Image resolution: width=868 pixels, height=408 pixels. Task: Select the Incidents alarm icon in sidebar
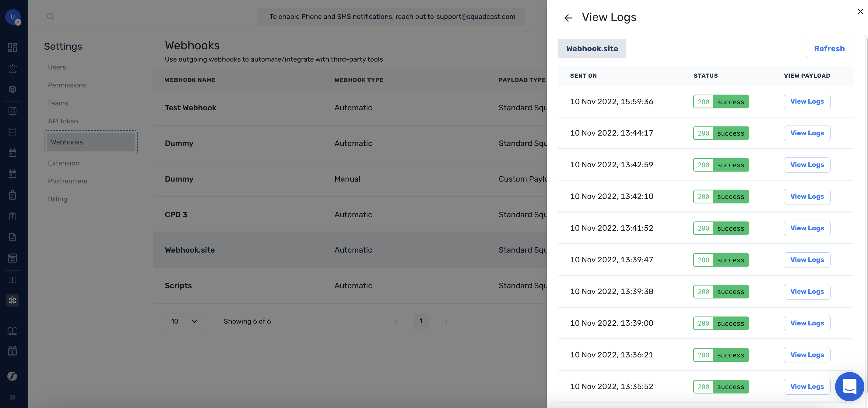tap(12, 69)
